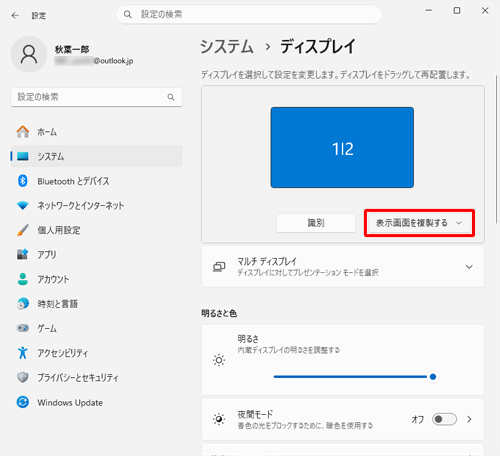The width and height of the screenshot is (500, 456).
Task: Click the アカウント person icon
Action: (23, 279)
